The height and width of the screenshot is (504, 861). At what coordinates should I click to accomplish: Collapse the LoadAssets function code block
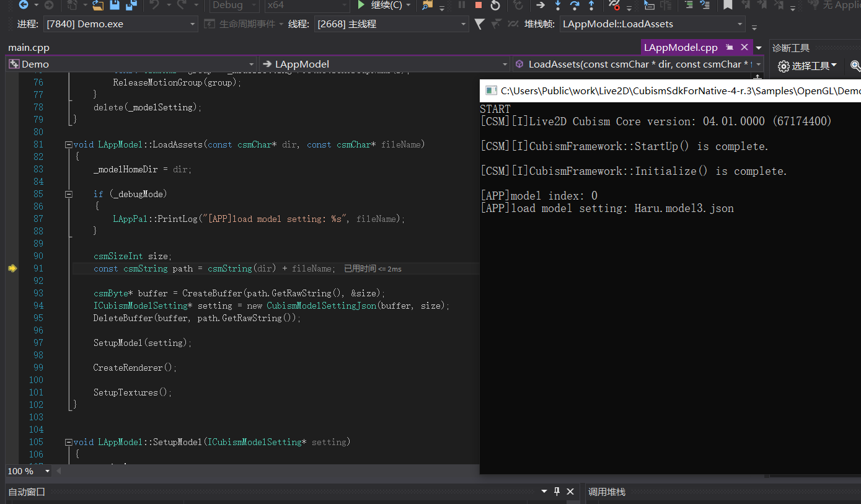tap(68, 144)
